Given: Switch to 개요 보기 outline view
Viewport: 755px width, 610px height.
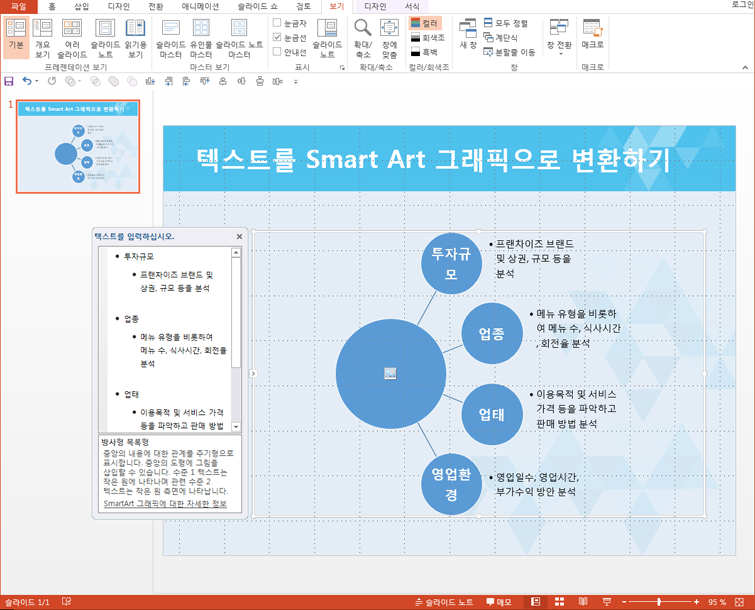Looking at the screenshot, I should (42, 38).
